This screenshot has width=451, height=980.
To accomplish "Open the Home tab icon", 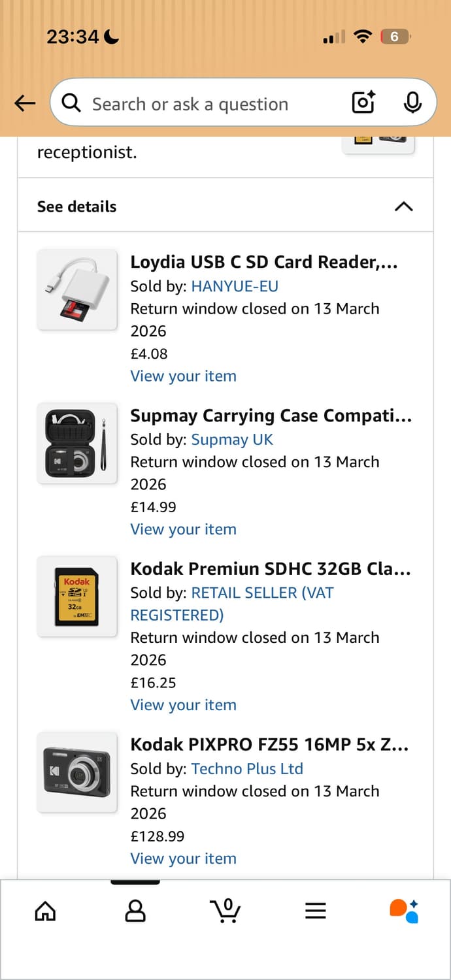I will point(45,910).
